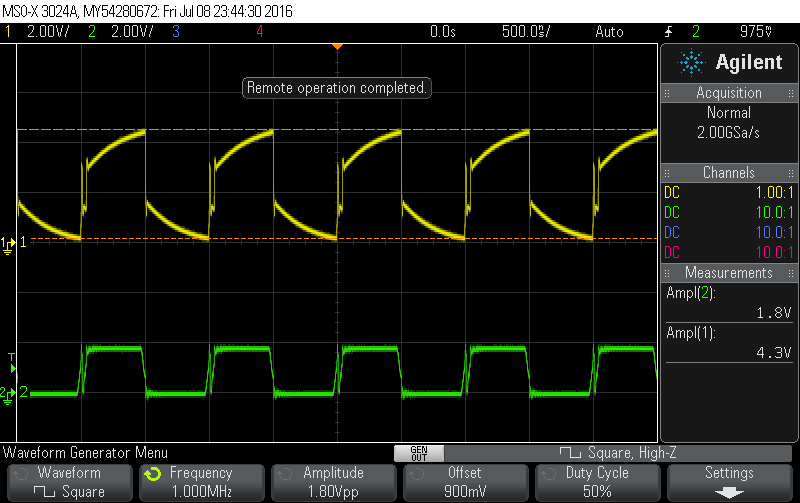Screen dimensions: 800x503
Task: Click the green Frequency knob icon
Action: (152, 474)
